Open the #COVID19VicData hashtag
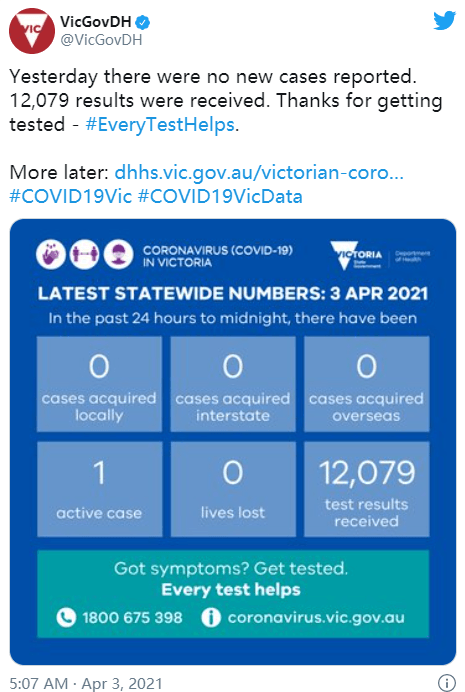 pos(220,196)
